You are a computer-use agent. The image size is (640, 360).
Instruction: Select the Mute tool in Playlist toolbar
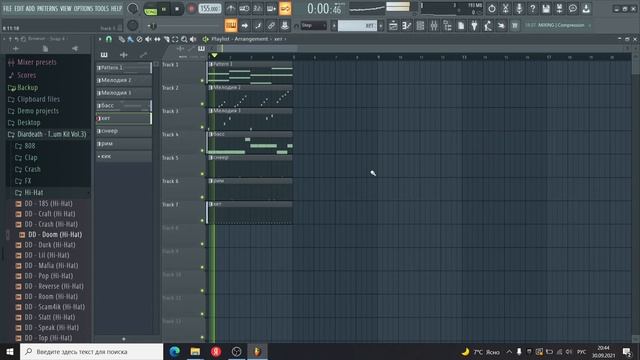148,39
